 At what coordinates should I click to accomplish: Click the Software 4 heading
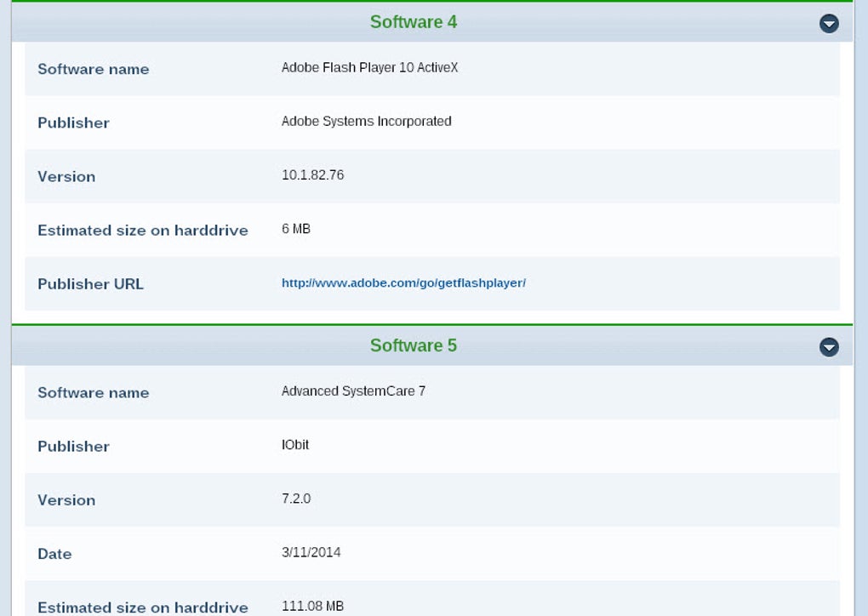tap(414, 22)
